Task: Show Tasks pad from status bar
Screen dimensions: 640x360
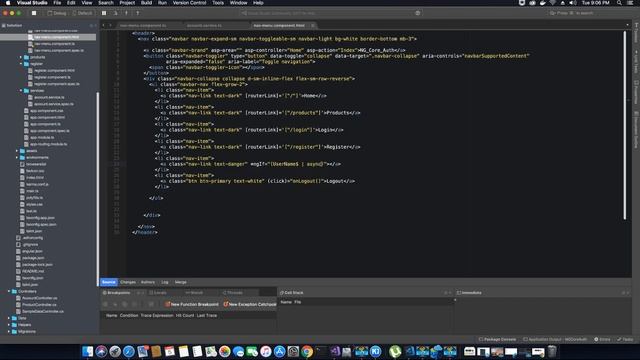Action: [625, 339]
